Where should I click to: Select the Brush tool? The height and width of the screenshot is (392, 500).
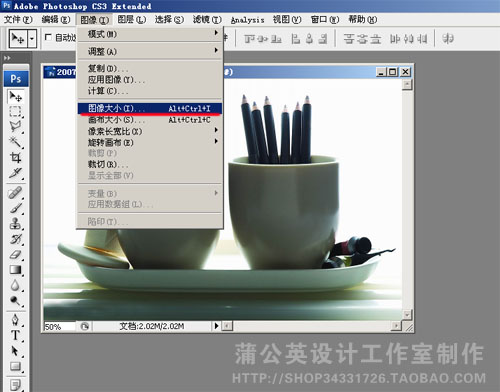[x=15, y=208]
